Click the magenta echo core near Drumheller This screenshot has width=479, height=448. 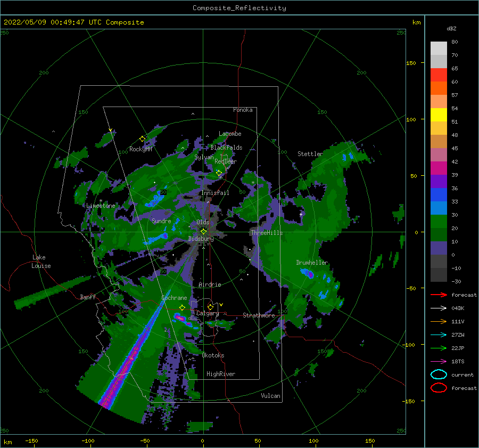click(311, 275)
